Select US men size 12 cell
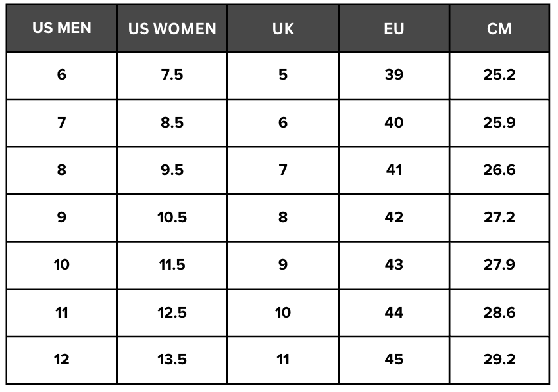Screen dimensions: 558x392 [x=62, y=360]
